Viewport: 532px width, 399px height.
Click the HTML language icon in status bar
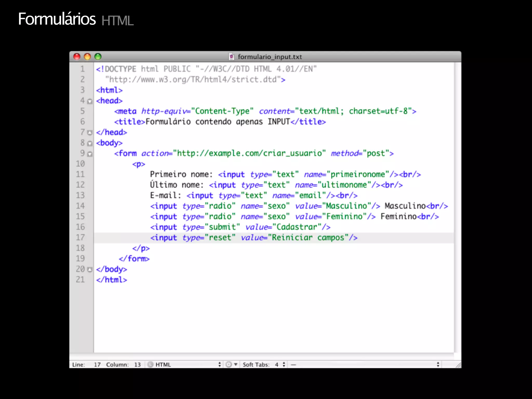[150, 364]
